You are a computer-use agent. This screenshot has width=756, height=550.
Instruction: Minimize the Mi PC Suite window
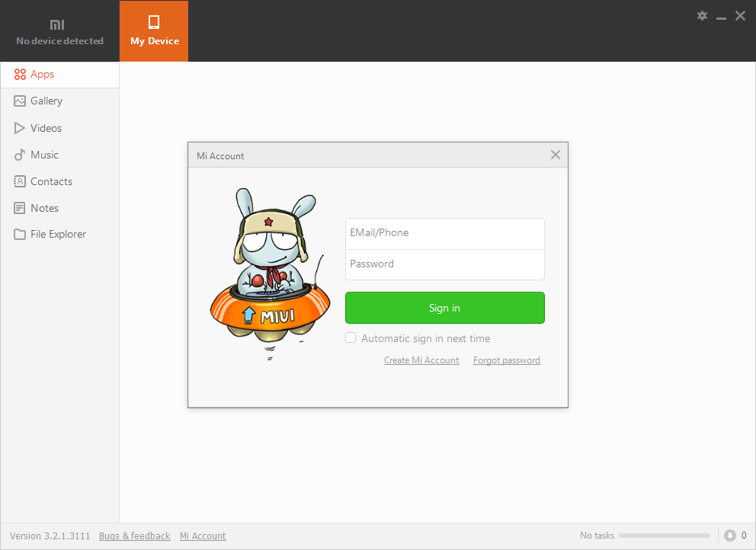[721, 18]
